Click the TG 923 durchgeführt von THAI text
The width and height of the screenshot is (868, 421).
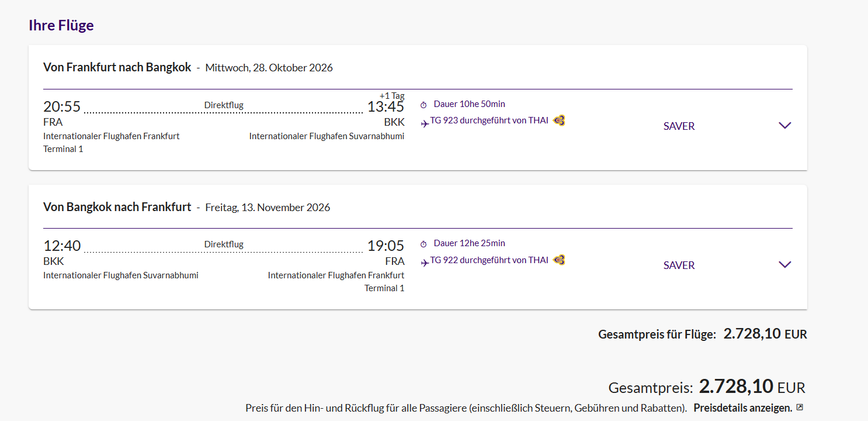[x=489, y=120]
